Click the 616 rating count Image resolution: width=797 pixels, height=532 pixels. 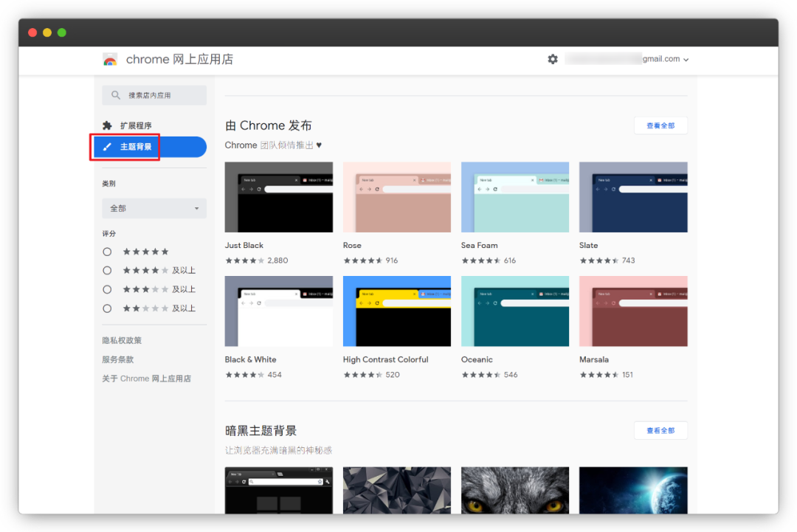click(x=510, y=260)
